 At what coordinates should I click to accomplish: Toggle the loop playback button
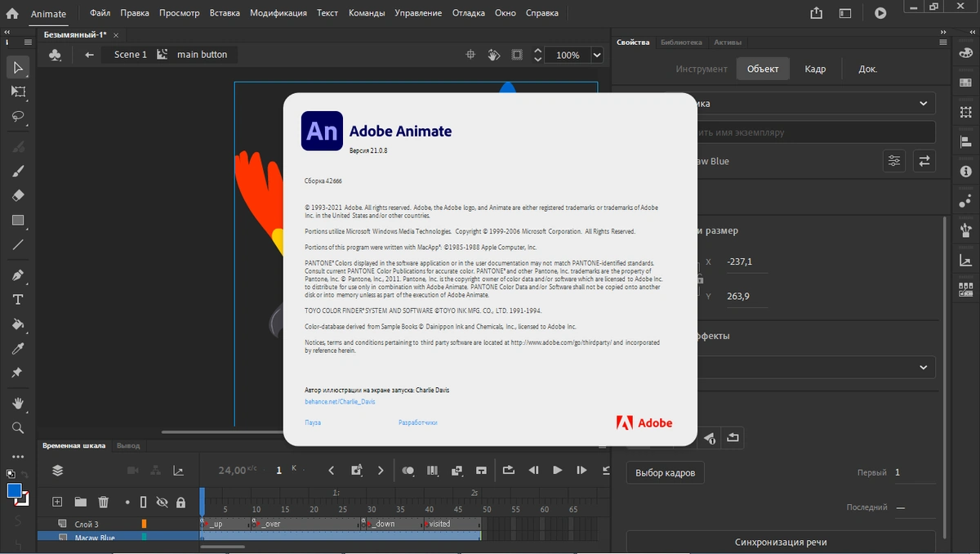point(509,470)
